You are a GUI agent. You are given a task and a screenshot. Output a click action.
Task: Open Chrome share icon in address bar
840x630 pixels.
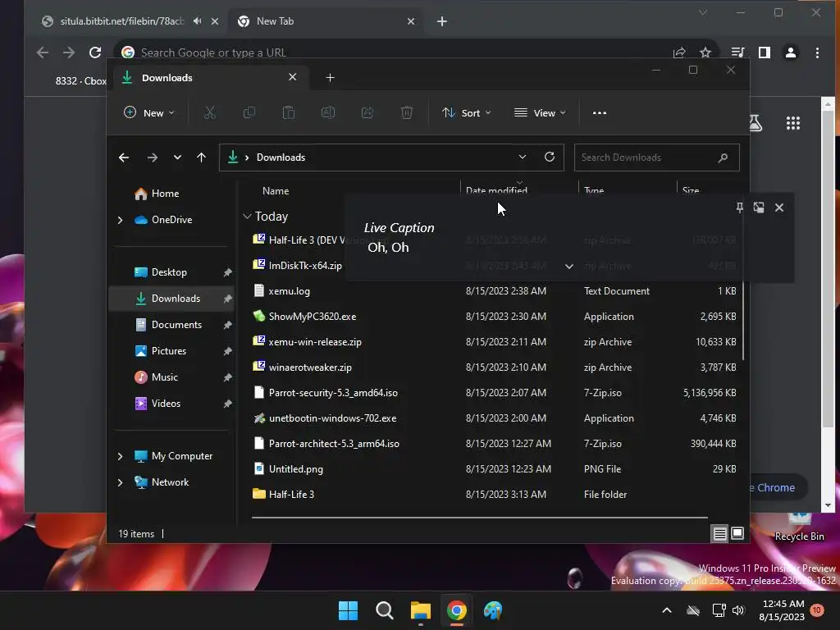click(x=679, y=52)
